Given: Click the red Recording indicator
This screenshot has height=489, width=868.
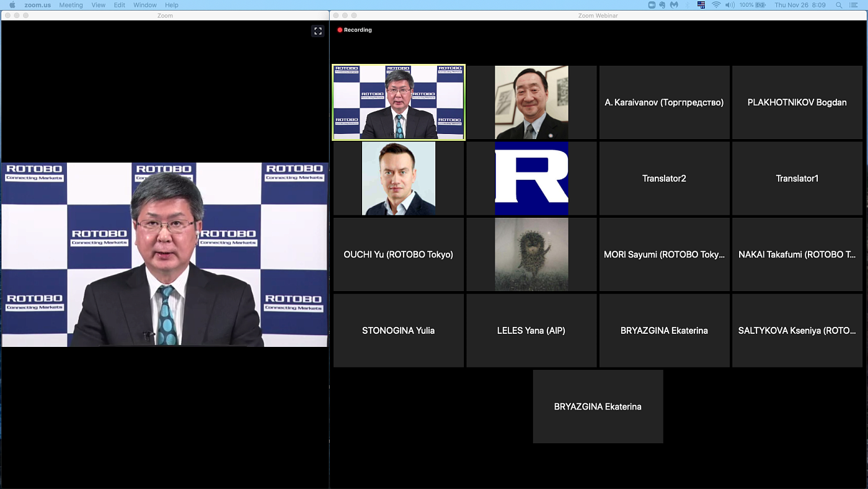Looking at the screenshot, I should point(355,30).
